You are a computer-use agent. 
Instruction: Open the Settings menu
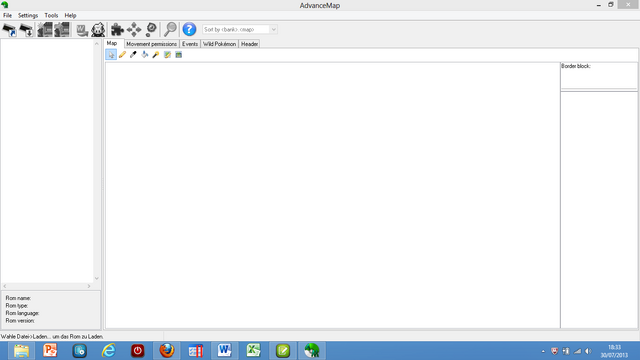[28, 15]
